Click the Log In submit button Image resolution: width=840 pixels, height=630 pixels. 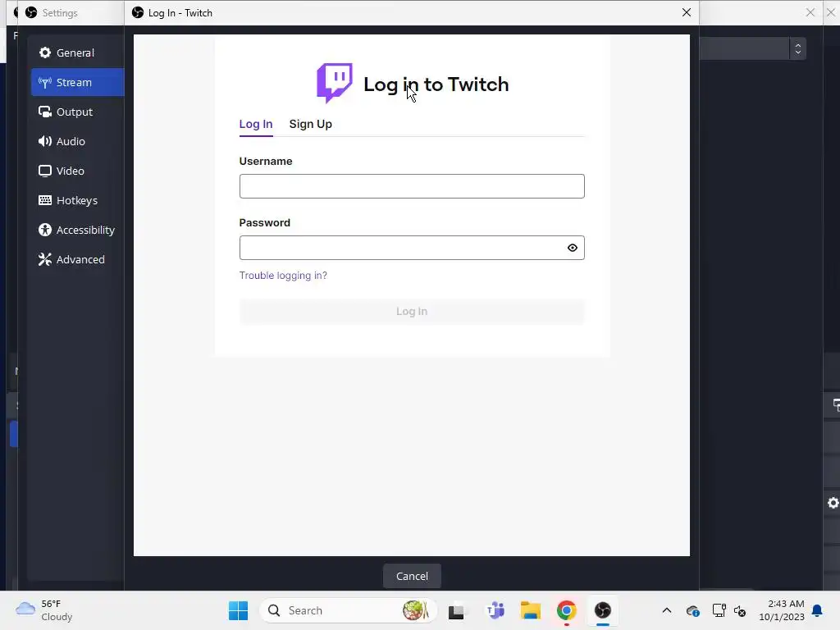point(412,311)
